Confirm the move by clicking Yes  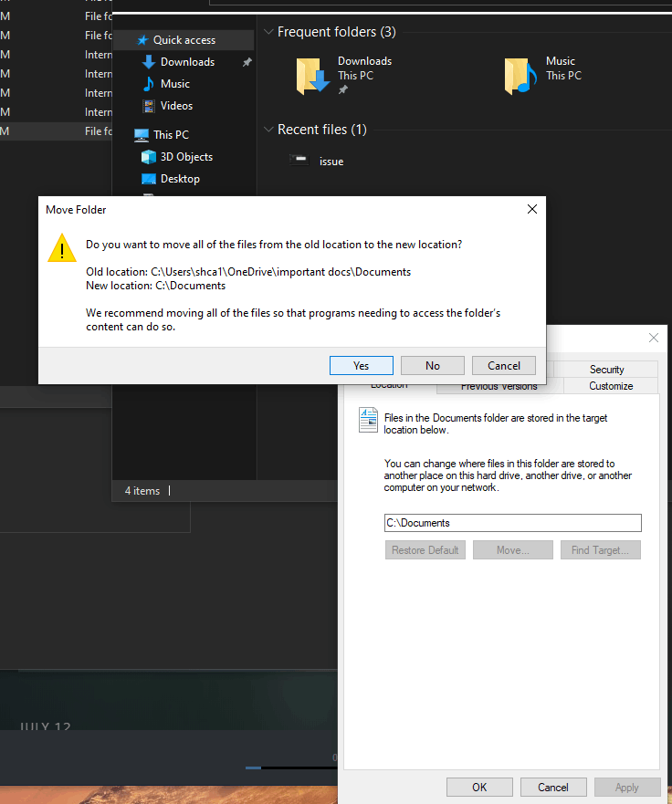pyautogui.click(x=362, y=366)
